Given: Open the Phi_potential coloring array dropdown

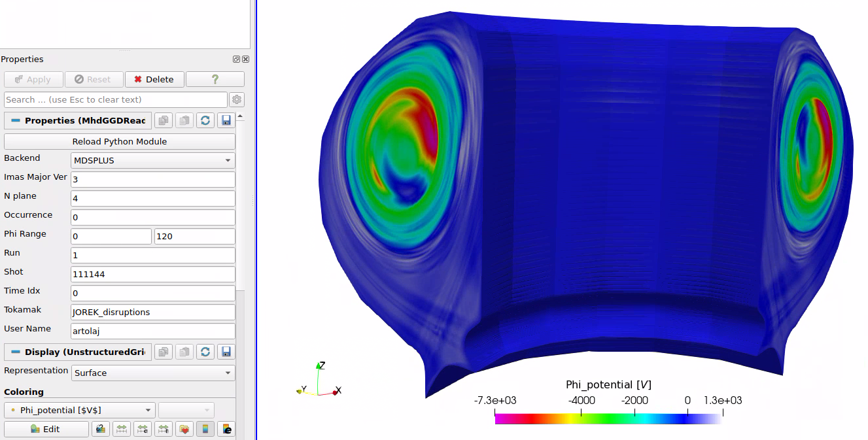Looking at the screenshot, I should (80, 410).
